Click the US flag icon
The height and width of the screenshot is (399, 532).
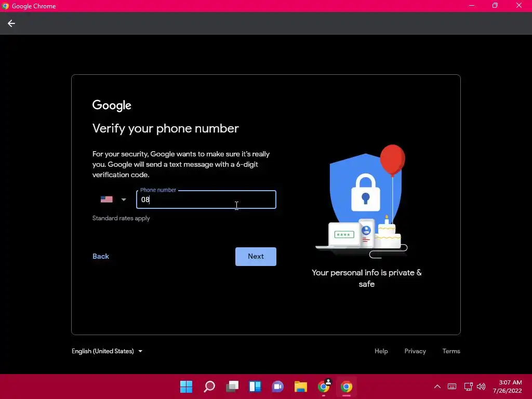[x=107, y=199]
